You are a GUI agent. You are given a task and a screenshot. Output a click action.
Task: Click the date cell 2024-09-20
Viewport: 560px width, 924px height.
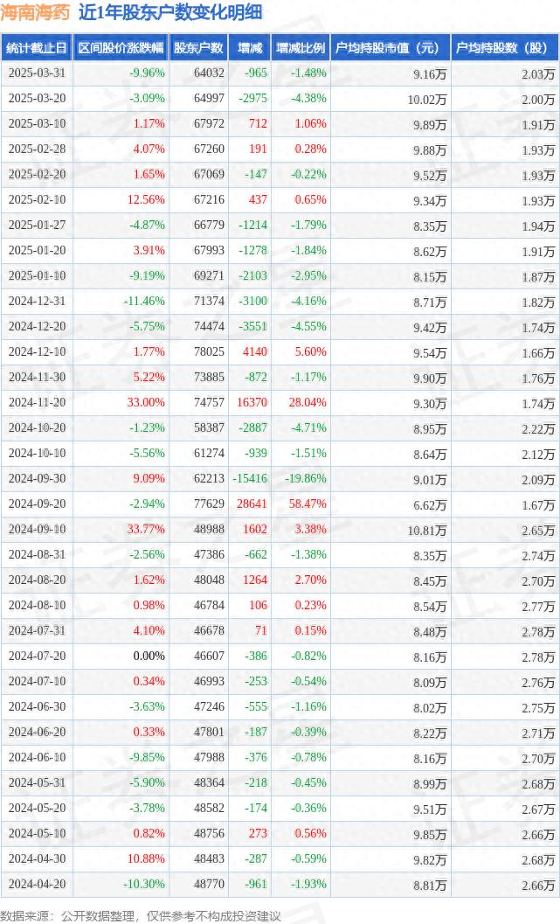tap(37, 504)
